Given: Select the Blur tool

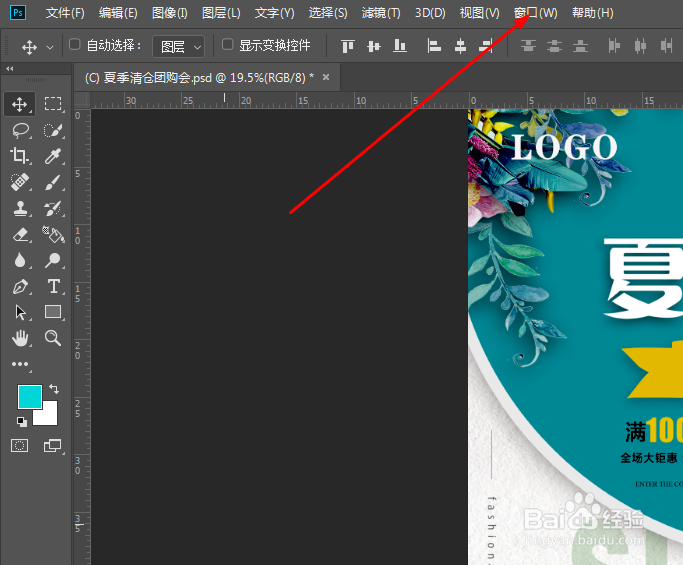Looking at the screenshot, I should [x=20, y=260].
